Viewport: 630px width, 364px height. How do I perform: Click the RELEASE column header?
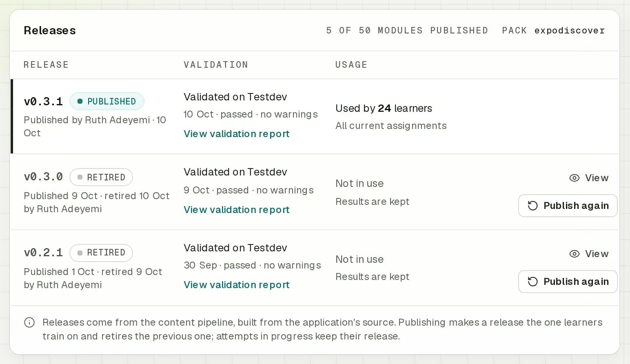point(46,64)
